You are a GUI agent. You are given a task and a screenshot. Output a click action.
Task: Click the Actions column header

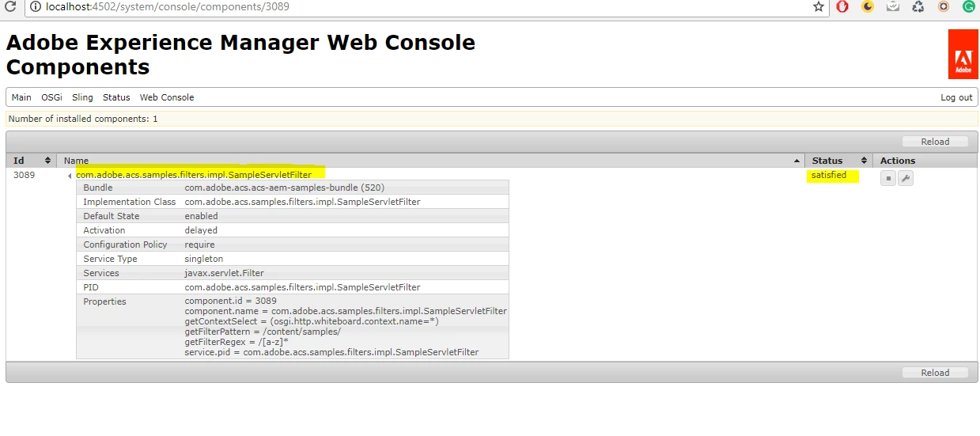coord(898,161)
